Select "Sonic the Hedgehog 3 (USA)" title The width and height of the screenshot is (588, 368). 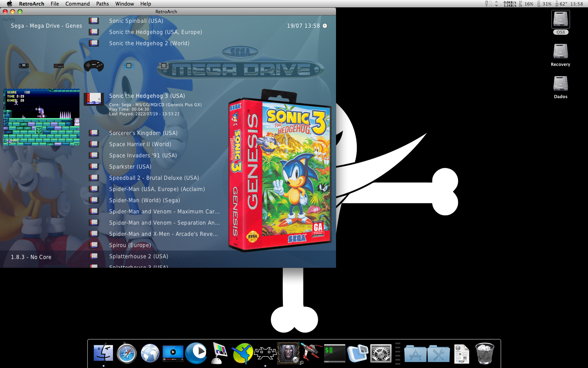[x=147, y=96]
